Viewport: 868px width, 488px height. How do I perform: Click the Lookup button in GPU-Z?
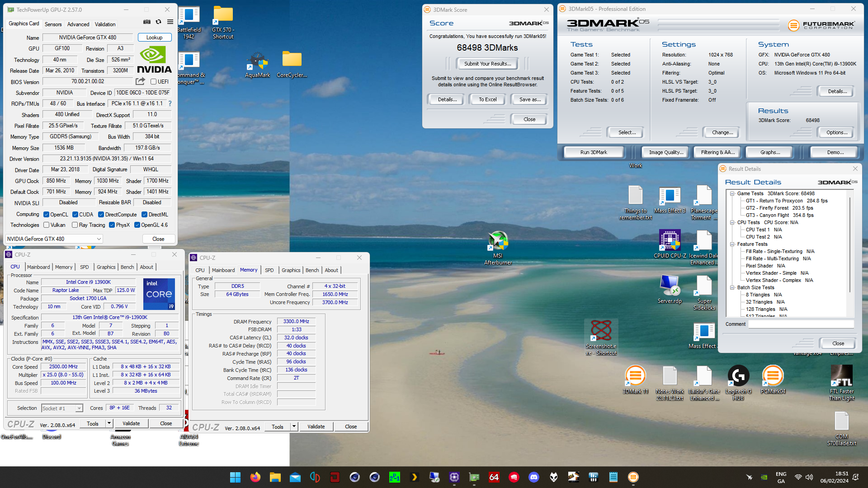154,38
